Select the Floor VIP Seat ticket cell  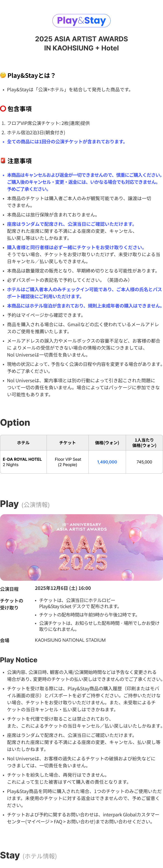[68, 462]
